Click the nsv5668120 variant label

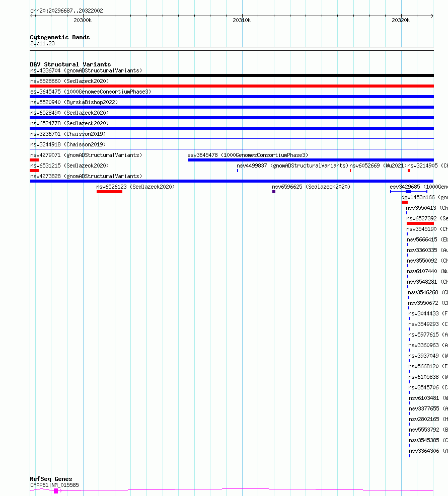point(428,366)
